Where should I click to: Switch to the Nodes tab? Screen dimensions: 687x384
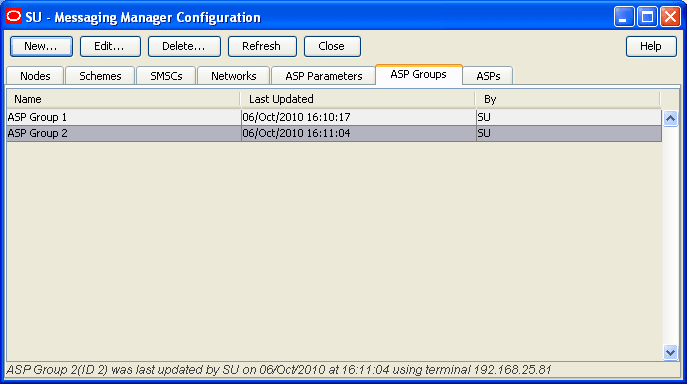click(35, 76)
